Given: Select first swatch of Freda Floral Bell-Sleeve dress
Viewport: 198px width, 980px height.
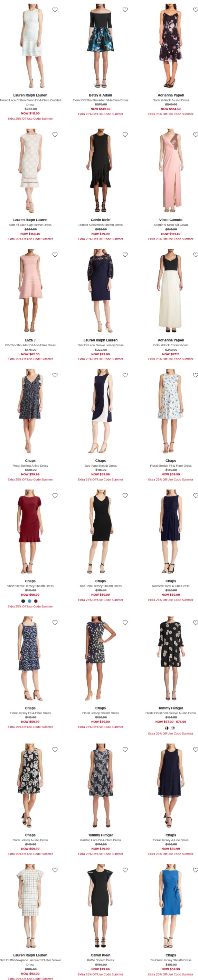Looking at the screenshot, I should (167, 728).
